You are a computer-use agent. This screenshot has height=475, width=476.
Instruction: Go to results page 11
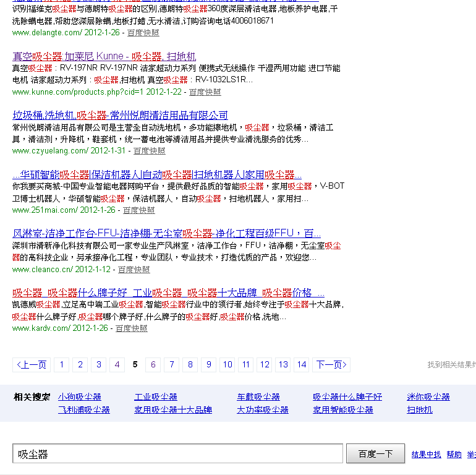coord(246,365)
